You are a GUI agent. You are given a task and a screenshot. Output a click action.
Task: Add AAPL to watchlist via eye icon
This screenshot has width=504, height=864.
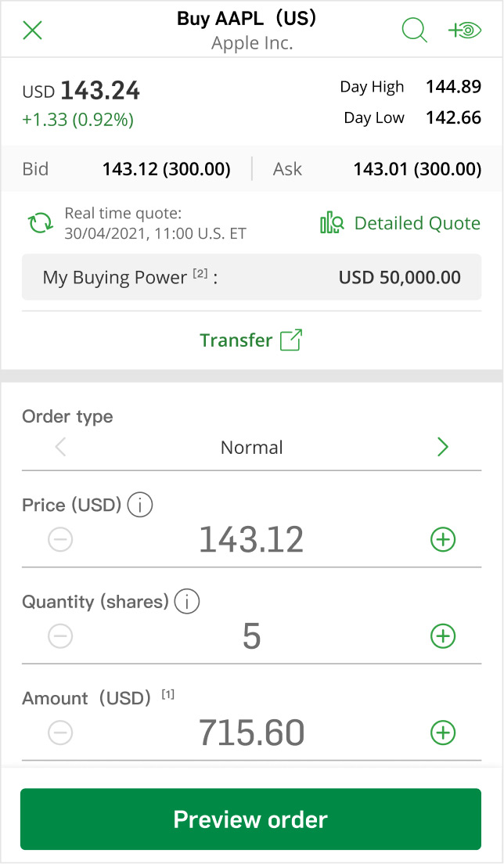pyautogui.click(x=465, y=31)
